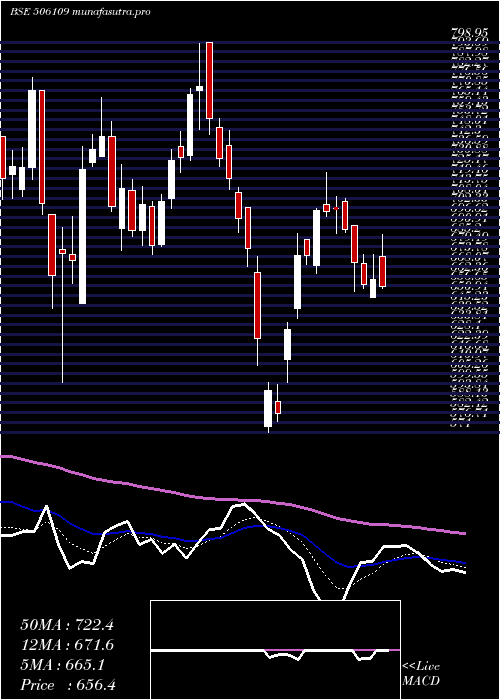Click the lowest white candle at the chart bottom

click(268, 408)
